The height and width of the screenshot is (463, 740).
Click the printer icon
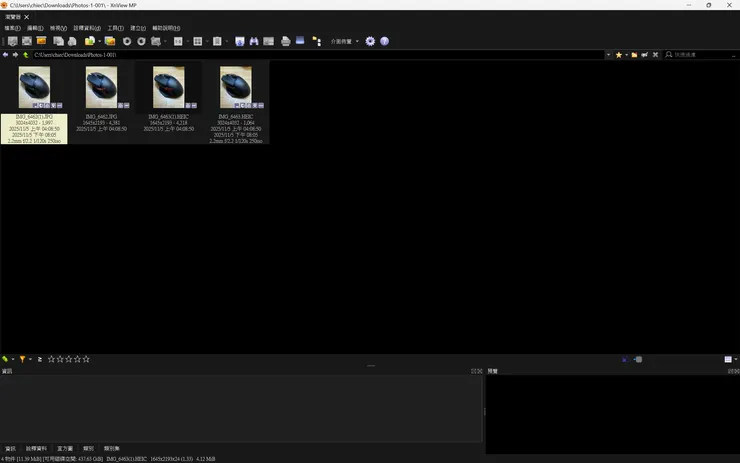(x=286, y=42)
